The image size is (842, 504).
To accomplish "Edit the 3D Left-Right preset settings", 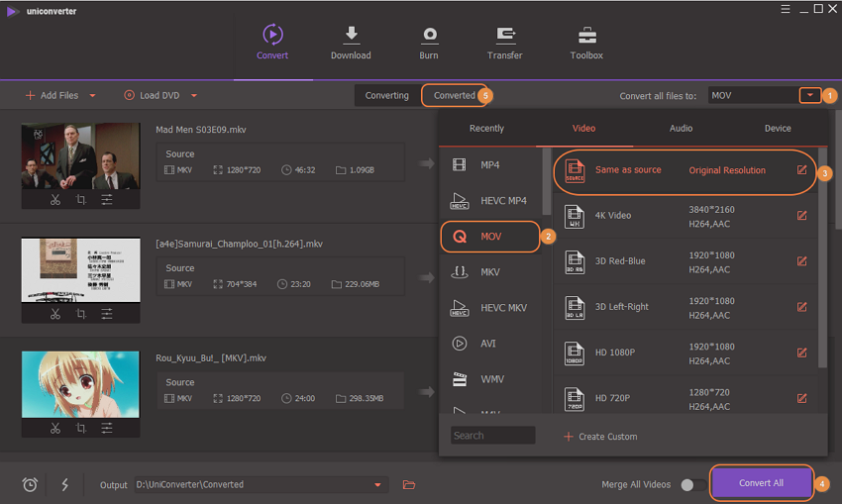I will [x=801, y=307].
